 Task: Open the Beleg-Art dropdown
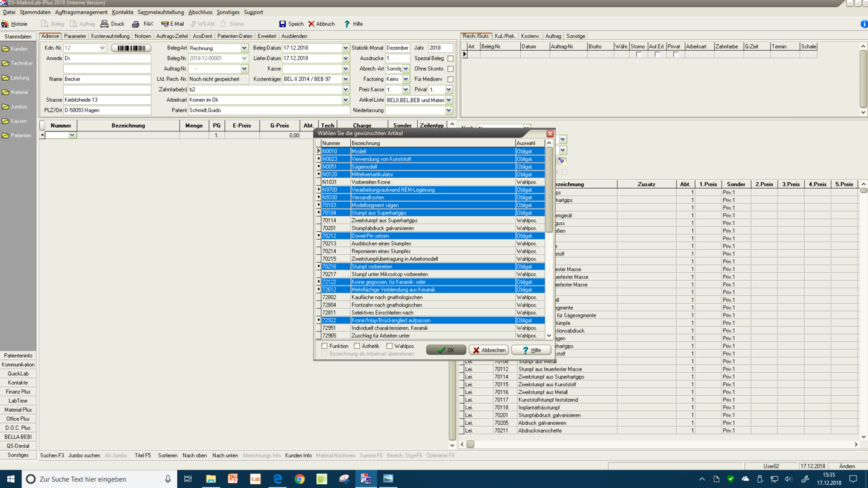244,48
